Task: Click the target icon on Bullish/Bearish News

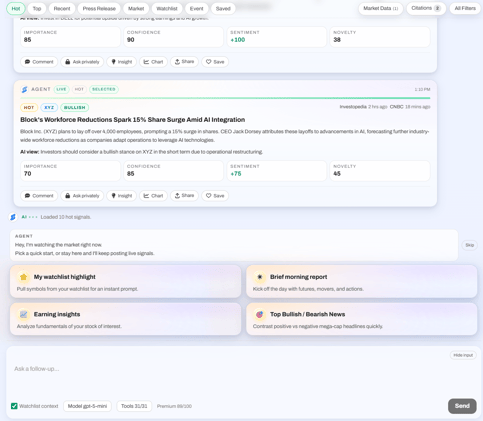Action: click(x=259, y=314)
